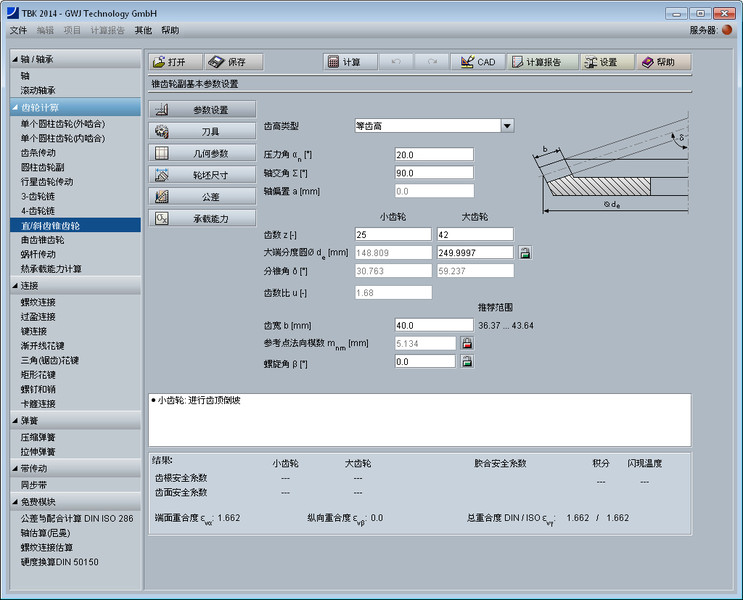Screen dimensions: 743x600
Task: Click the 保存 (Save) toolbar button
Action: pos(233,62)
